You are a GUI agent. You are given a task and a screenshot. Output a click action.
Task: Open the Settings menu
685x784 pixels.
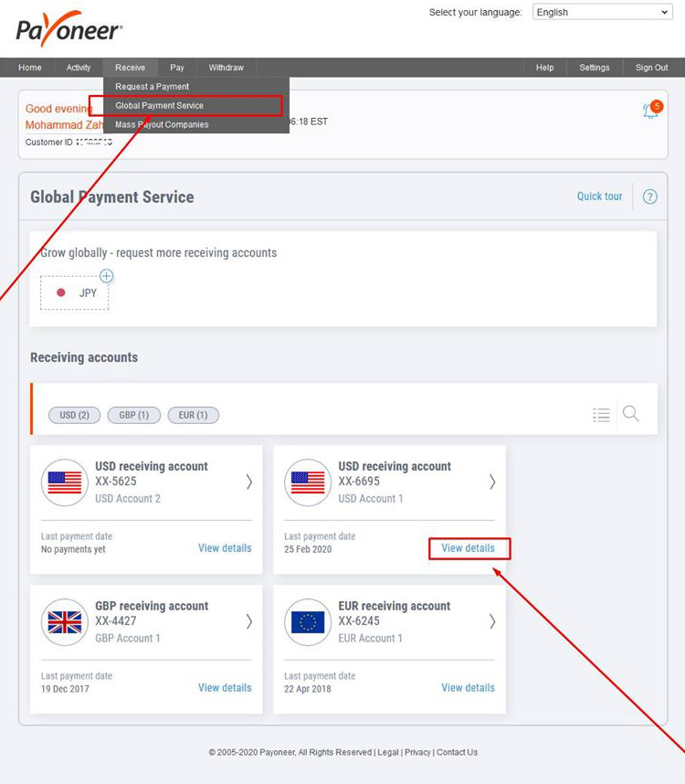(x=595, y=68)
